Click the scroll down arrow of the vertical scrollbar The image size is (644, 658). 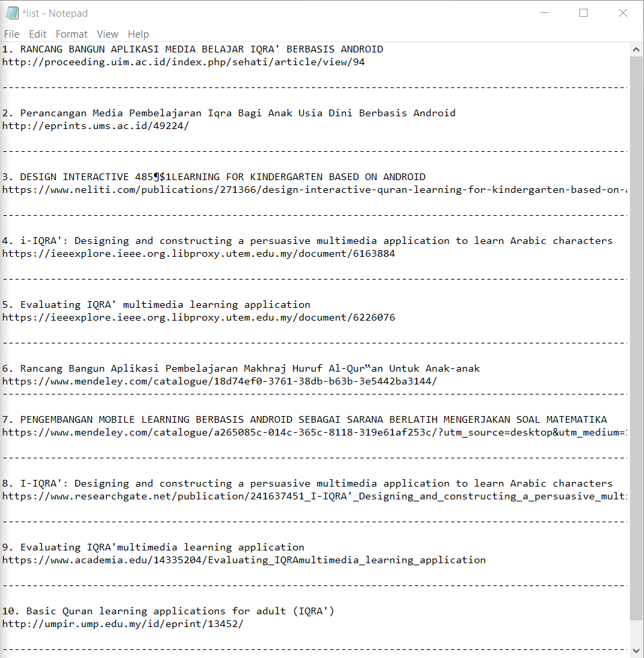pos(636,651)
